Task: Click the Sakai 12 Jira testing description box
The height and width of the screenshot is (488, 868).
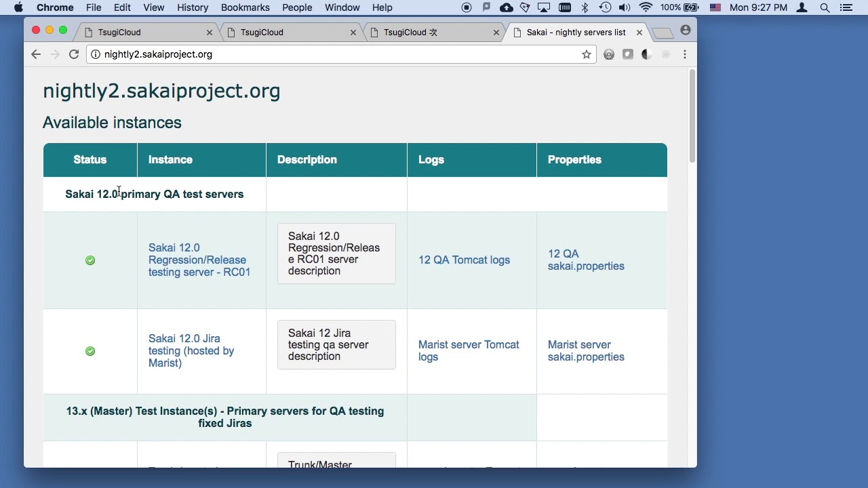Action: 336,345
